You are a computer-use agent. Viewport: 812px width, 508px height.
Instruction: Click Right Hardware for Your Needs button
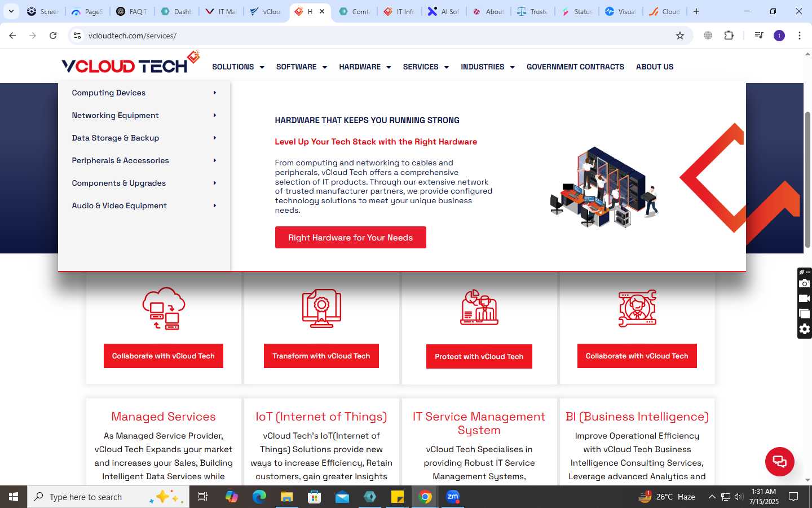[x=351, y=238]
